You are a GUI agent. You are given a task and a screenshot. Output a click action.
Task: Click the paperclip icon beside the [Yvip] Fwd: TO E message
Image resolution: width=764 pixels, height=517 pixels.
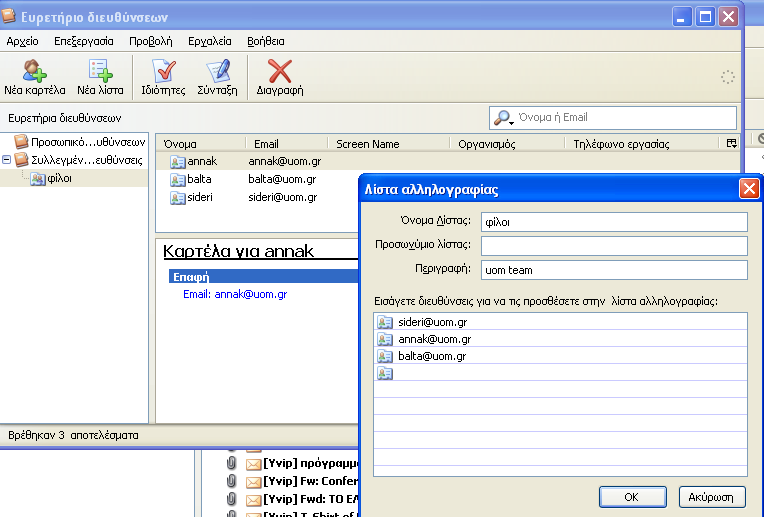231,499
